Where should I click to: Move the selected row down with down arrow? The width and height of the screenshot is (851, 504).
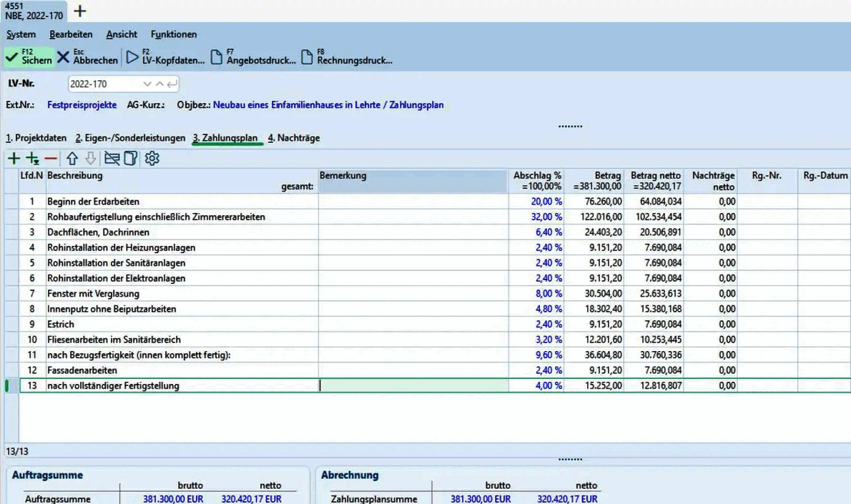click(91, 159)
